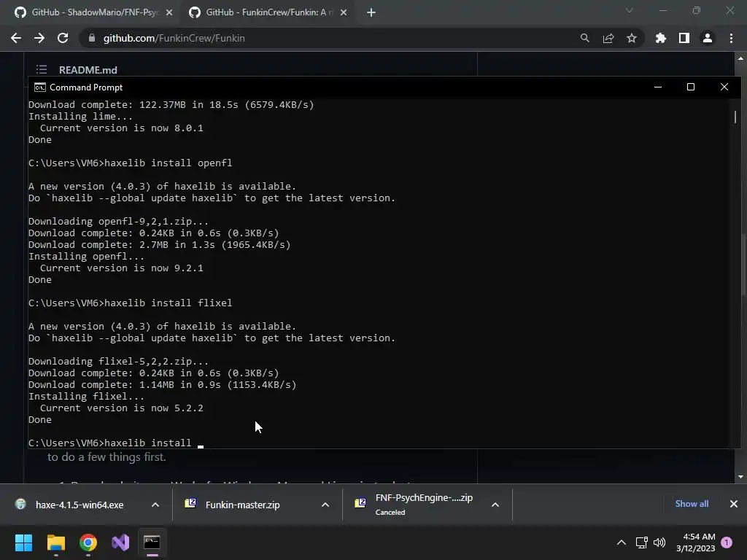The image size is (747, 560).
Task: Click the GitHub page scroll-up arrow
Action: coord(740,58)
